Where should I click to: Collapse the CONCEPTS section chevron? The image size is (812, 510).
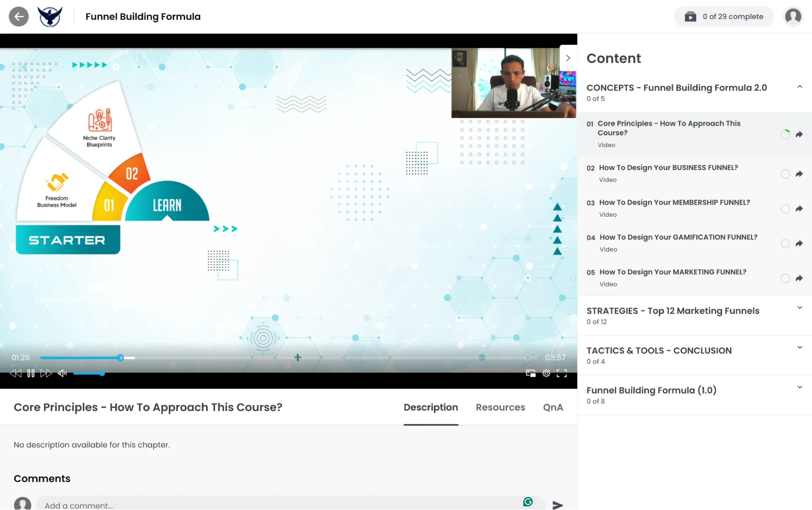(799, 87)
